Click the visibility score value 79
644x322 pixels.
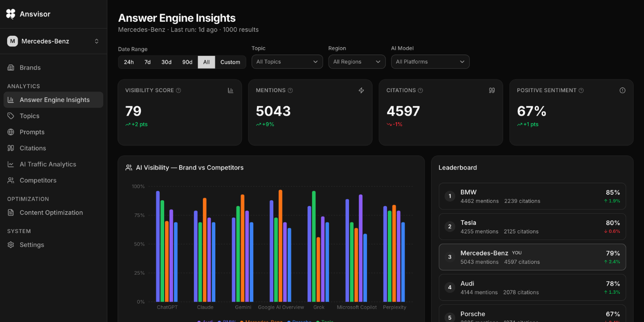point(133,111)
